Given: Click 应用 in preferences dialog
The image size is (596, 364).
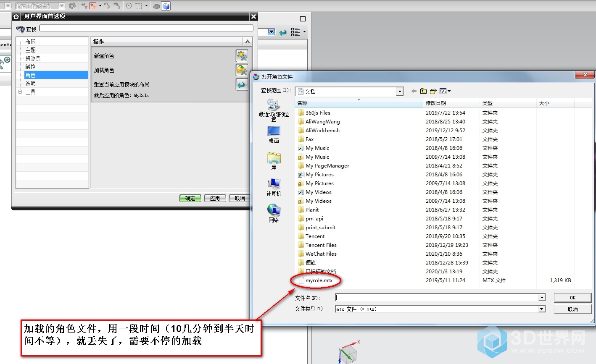Looking at the screenshot, I should pos(215,198).
